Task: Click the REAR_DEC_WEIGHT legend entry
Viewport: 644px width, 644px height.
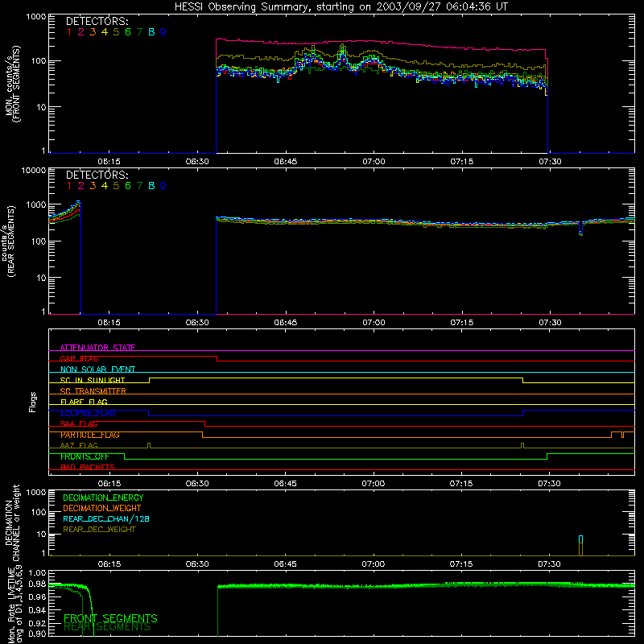Action: [x=99, y=530]
